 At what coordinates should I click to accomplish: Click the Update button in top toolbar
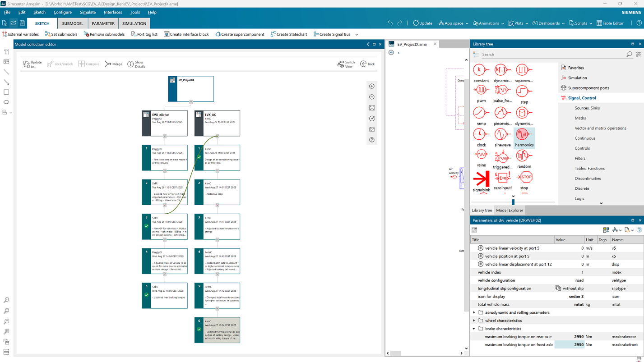pos(422,23)
